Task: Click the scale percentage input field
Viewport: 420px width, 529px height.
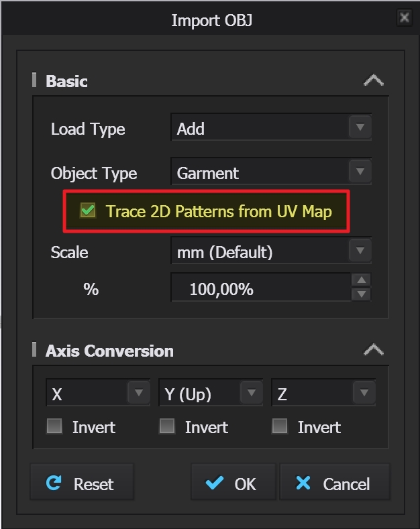Action: pos(260,289)
